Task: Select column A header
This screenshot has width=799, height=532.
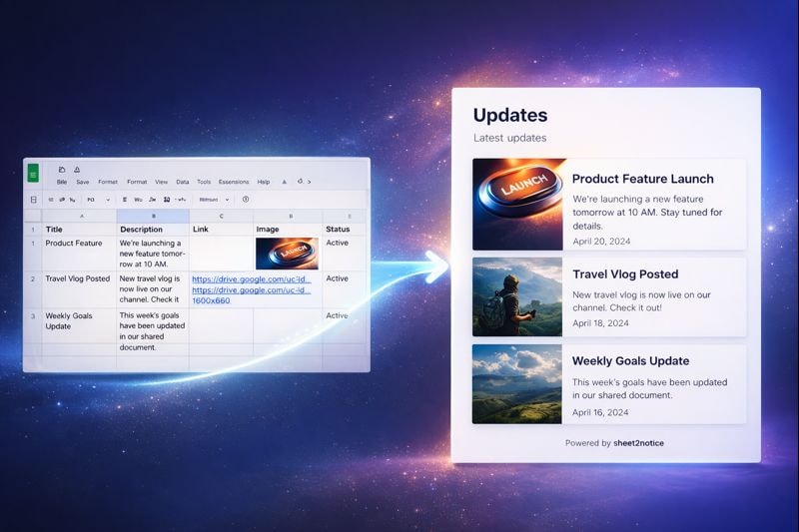Action: (80, 216)
